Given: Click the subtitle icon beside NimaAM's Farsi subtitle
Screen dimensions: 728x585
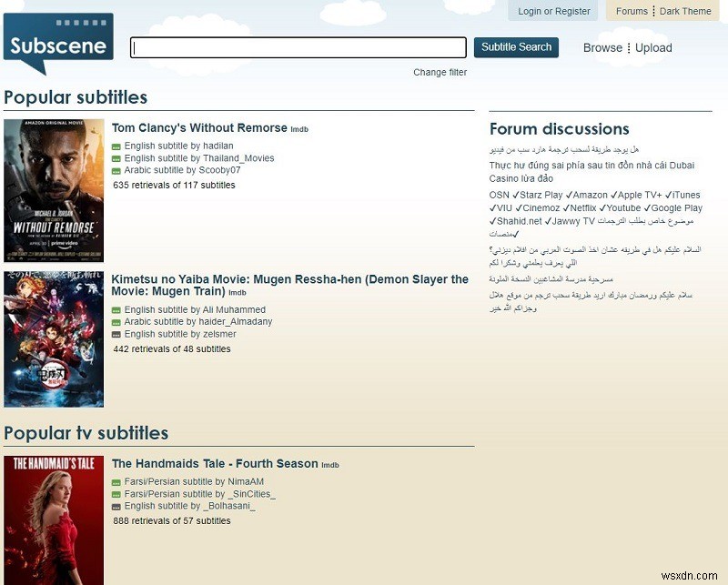Looking at the screenshot, I should point(116,480).
